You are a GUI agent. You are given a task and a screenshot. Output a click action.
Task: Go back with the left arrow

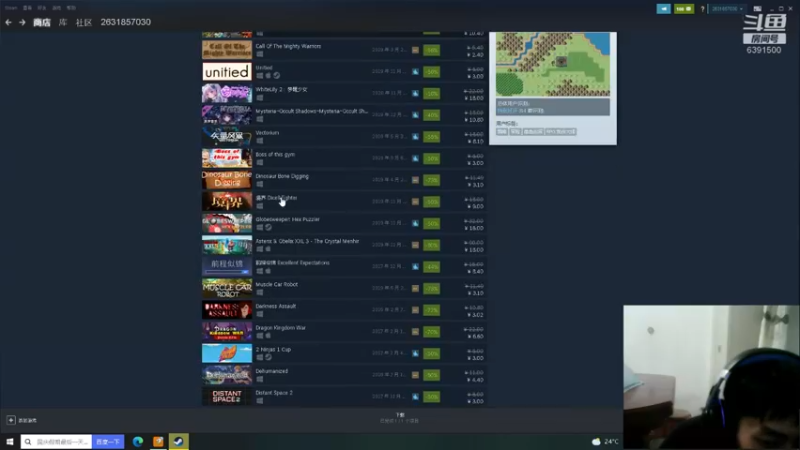point(8,22)
